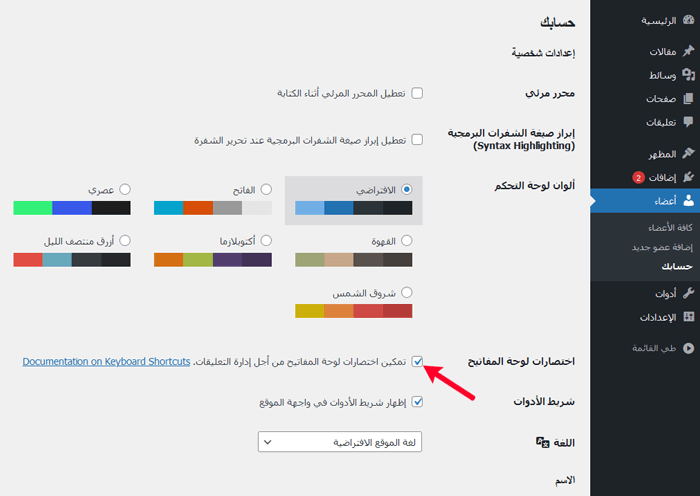The image size is (700, 496).
Task: Click the القهوة color palette strip
Action: (x=354, y=260)
